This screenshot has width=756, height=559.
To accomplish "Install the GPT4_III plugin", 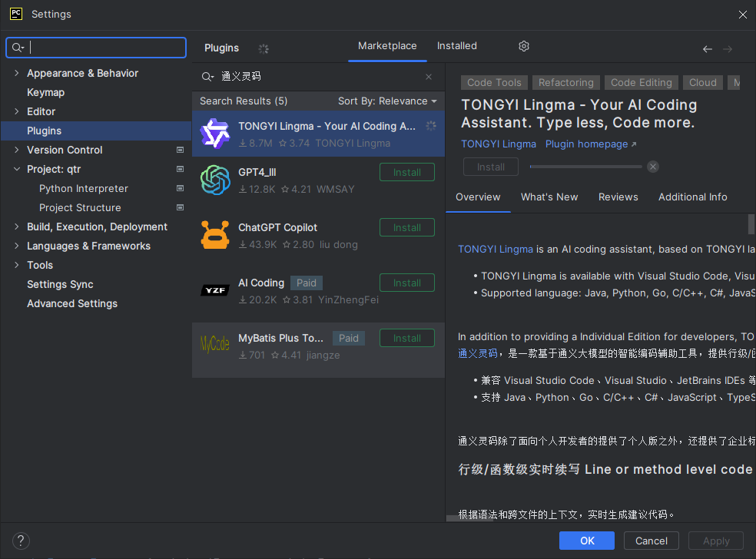I will 407,173.
